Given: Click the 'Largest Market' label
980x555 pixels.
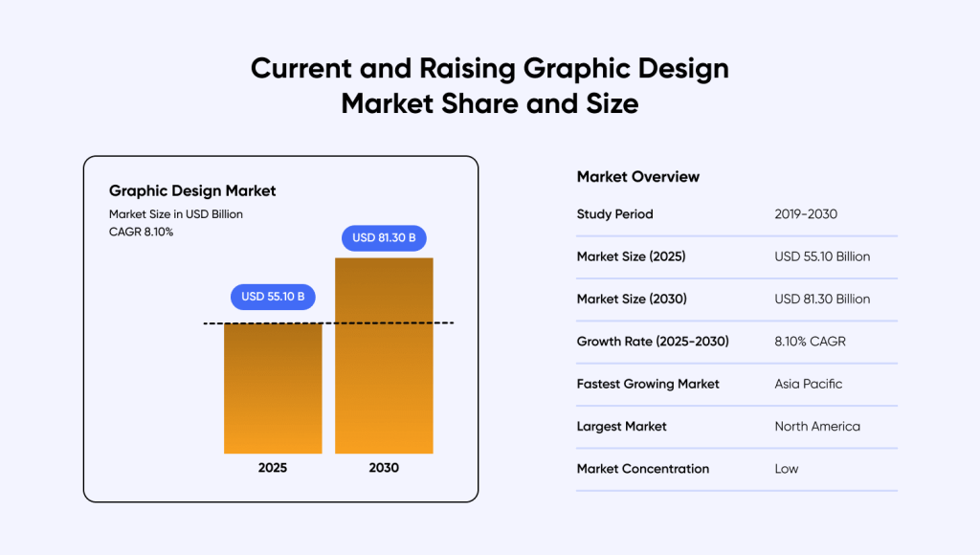Looking at the screenshot, I should (622, 426).
